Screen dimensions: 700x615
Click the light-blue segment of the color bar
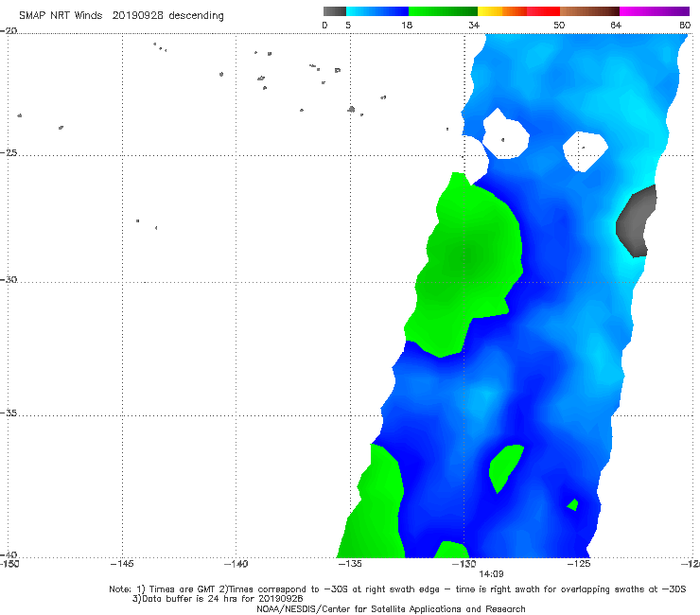[377, 11]
